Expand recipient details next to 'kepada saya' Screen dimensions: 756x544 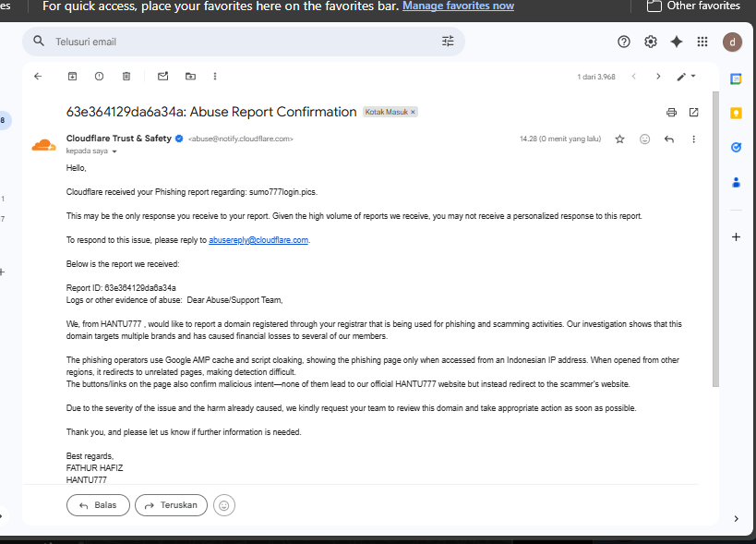(x=114, y=151)
